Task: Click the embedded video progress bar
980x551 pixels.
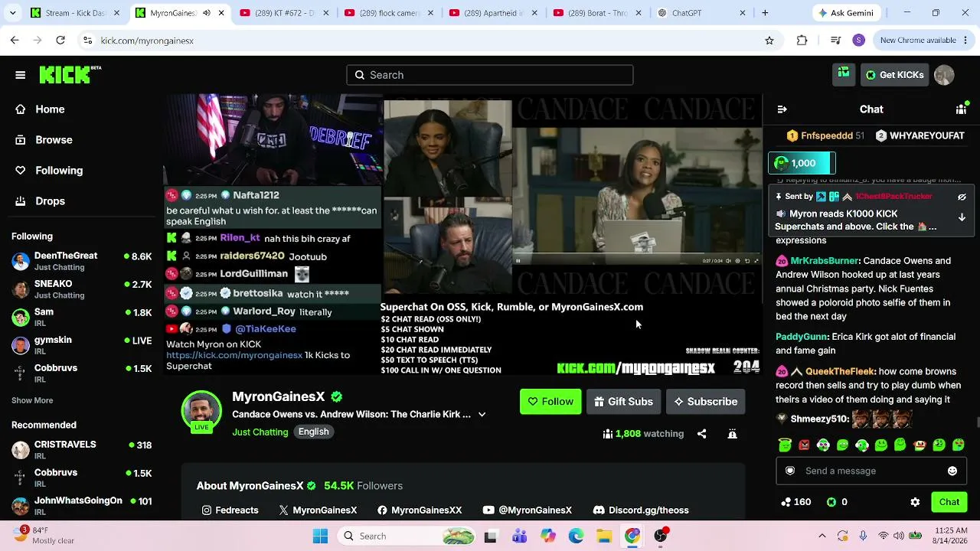Action: pos(636,253)
